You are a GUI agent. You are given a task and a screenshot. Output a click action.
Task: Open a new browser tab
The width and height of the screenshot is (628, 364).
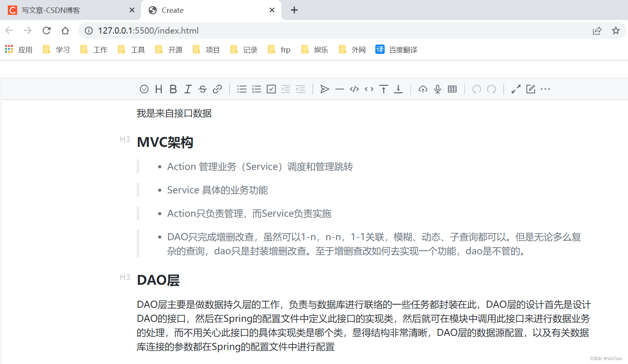click(x=294, y=10)
